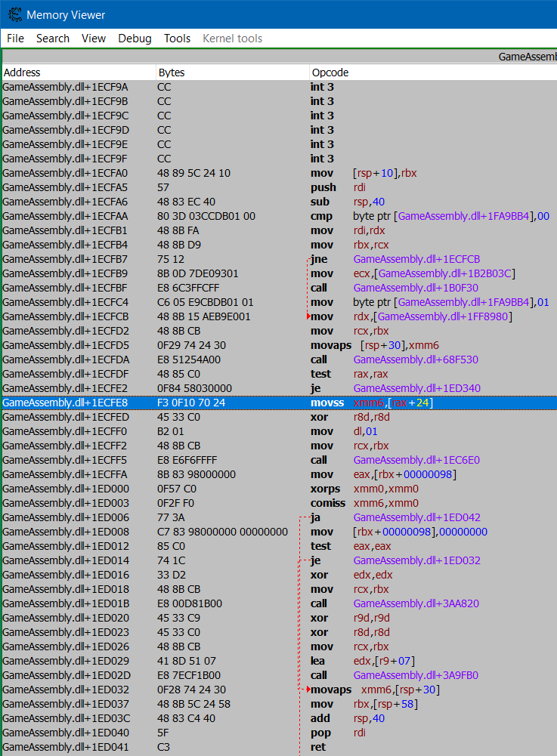Screen dimensions: 557x756
Task: Select movaps xmm6,[rsp+30] instruction
Action: click(375, 690)
